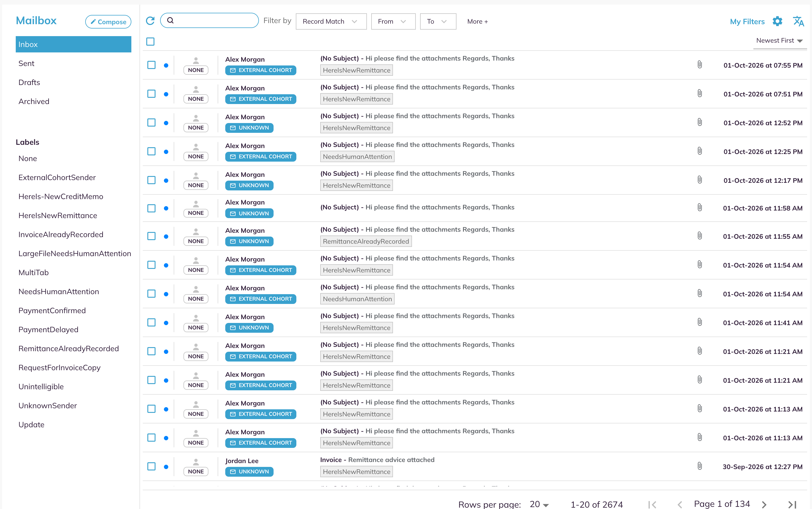Click the person avatar icon on 12:25 PM email
812x509 pixels.
coord(196,147)
